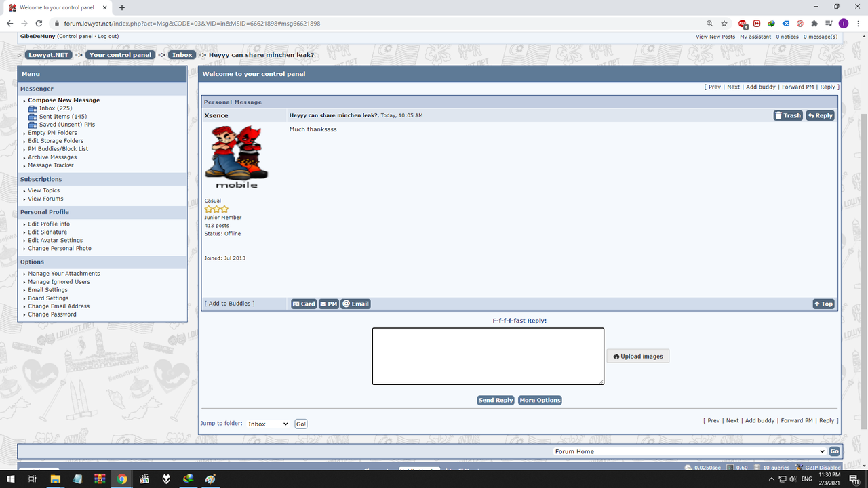
Task: Open the Jump to folder Inbox dropdown
Action: (268, 424)
